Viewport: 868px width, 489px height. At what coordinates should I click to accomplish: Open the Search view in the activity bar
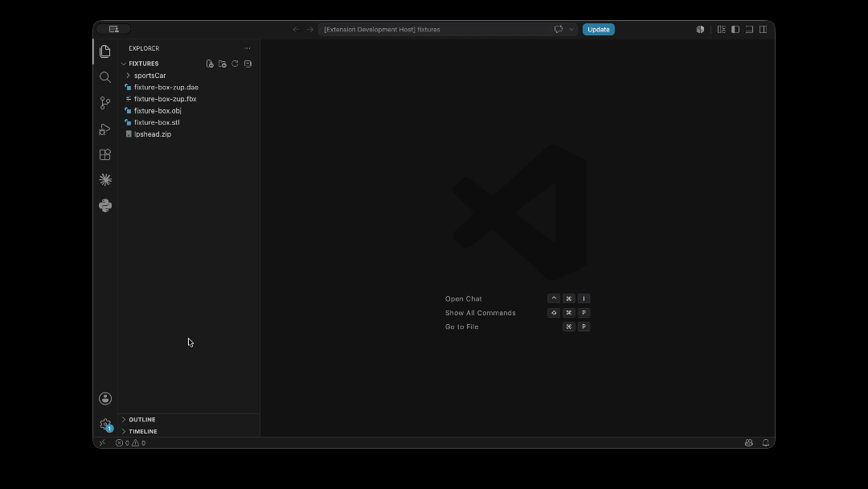point(105,77)
